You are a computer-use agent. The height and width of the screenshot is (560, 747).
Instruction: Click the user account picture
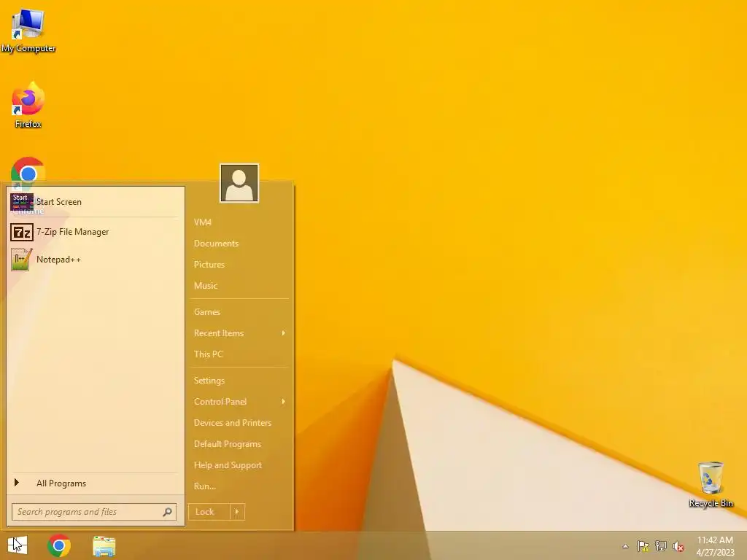(239, 183)
